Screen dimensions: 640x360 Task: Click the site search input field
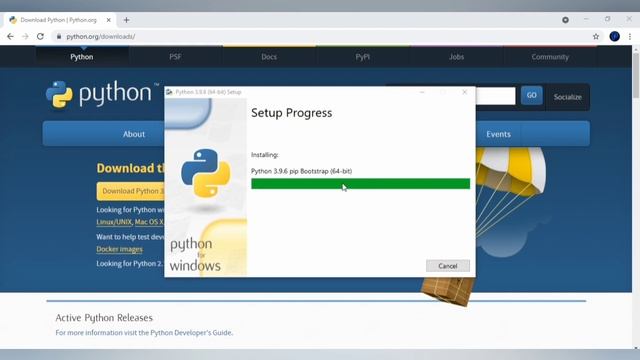click(496, 96)
